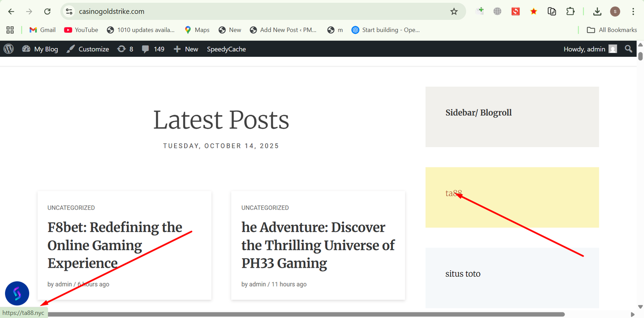
Task: Bookmark this page with star icon
Action: [x=454, y=12]
